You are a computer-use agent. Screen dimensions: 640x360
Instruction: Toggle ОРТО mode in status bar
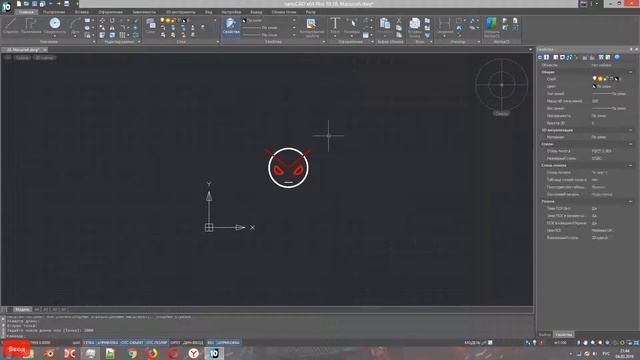pyautogui.click(x=175, y=342)
